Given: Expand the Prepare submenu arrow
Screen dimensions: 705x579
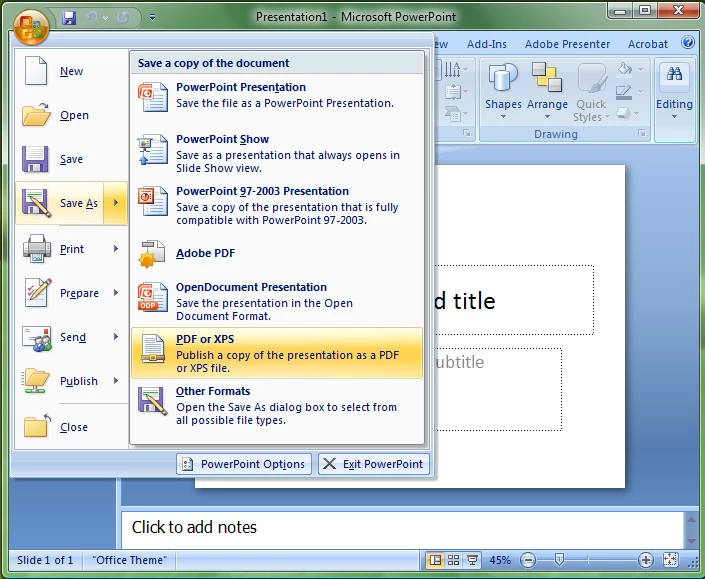Looking at the screenshot, I should point(116,293).
